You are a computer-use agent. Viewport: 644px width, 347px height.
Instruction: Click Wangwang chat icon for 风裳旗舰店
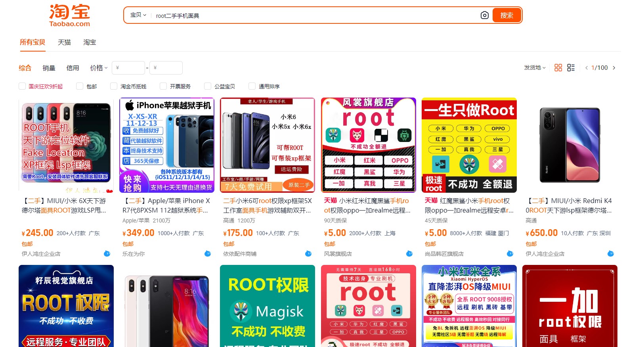tap(409, 253)
